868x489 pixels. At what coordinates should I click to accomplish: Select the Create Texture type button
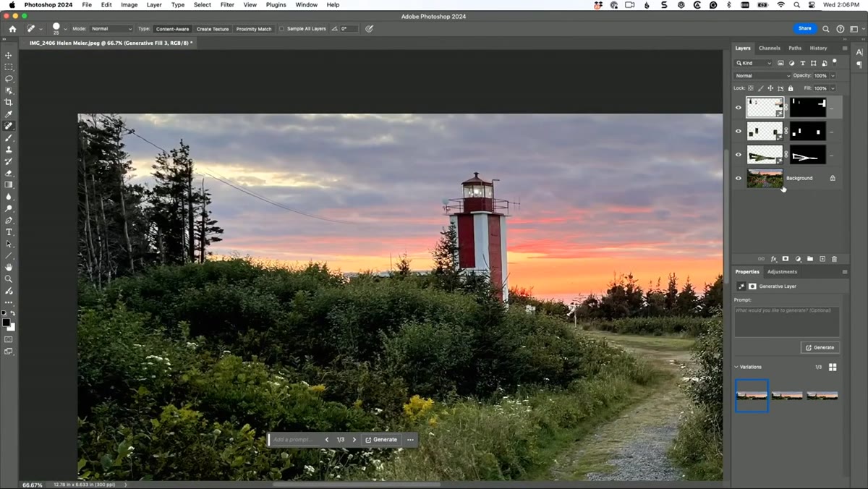[x=213, y=29]
